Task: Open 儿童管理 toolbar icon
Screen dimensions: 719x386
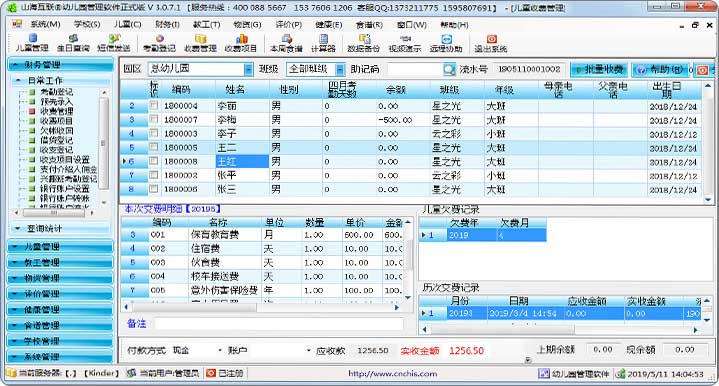Action: [32, 43]
